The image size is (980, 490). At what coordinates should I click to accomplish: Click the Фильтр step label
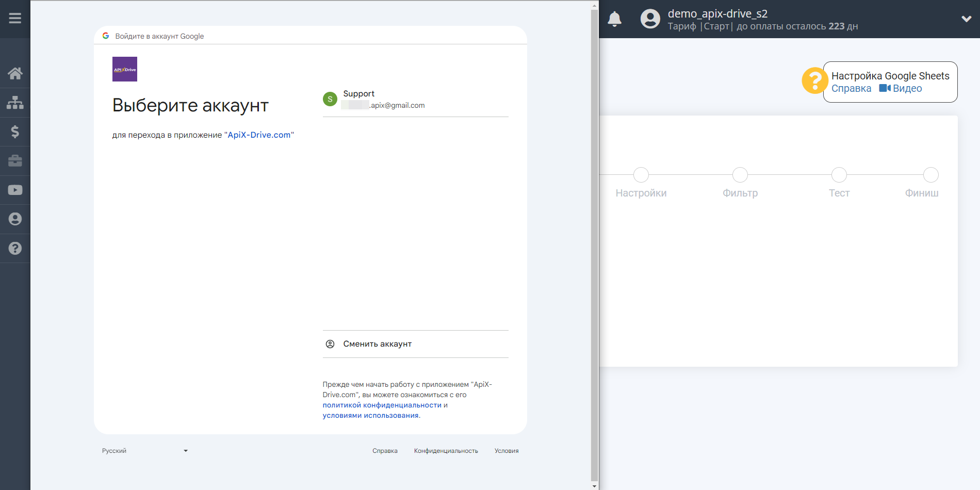click(x=740, y=193)
